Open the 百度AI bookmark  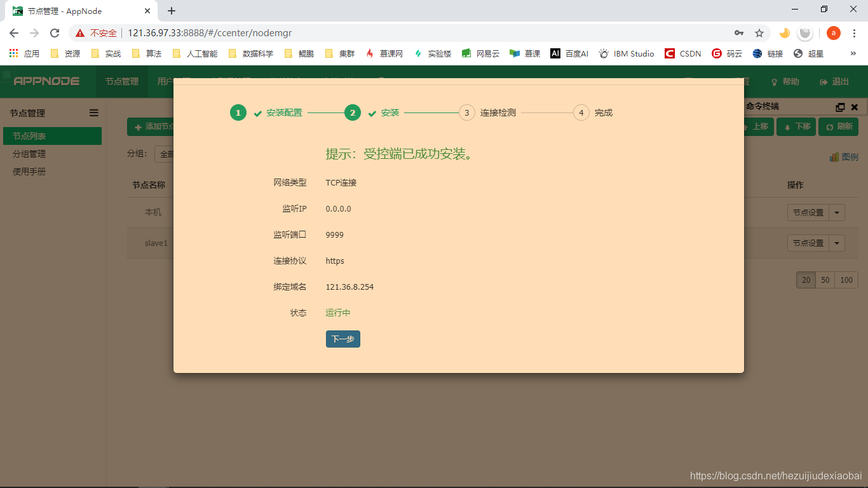[570, 53]
